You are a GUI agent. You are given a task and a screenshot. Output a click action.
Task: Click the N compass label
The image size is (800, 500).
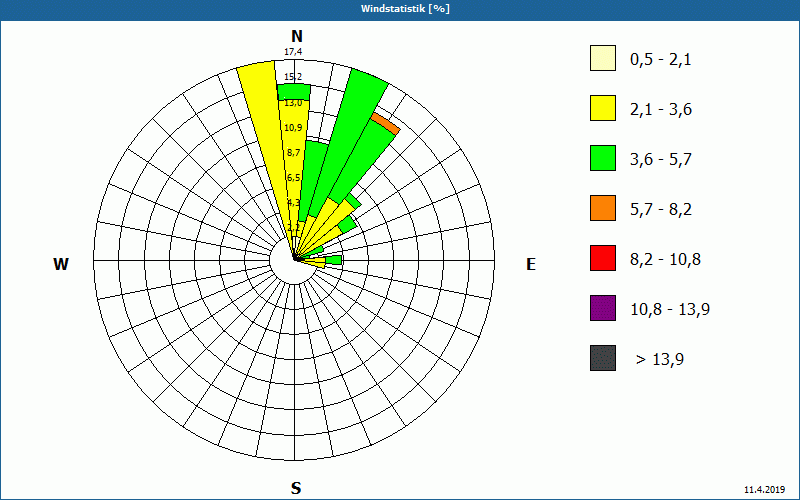click(x=296, y=36)
